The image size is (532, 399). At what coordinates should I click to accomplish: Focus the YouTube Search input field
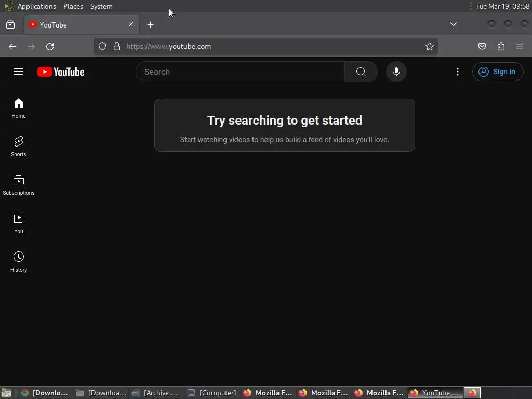240,72
